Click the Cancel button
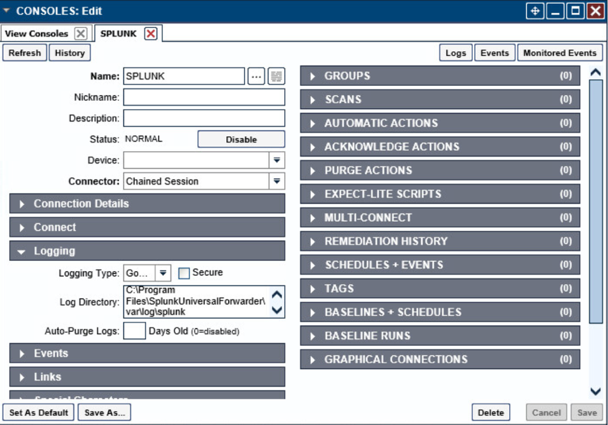 [x=546, y=413]
